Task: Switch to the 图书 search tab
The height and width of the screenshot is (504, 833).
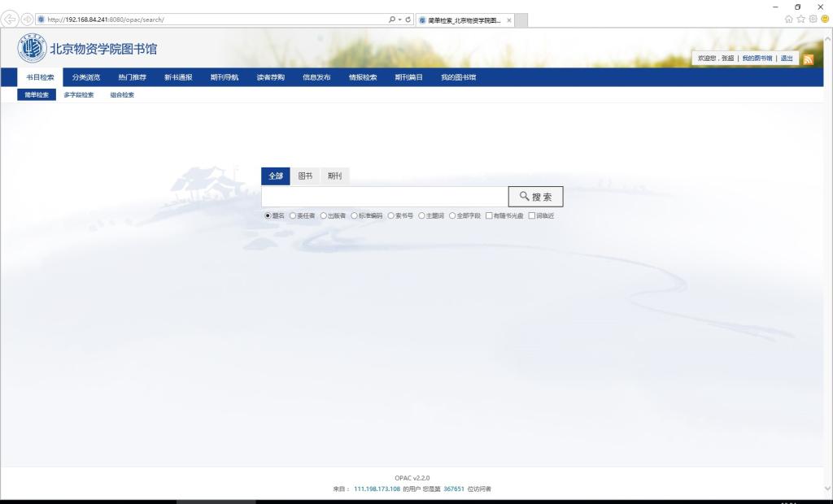Action: [305, 176]
